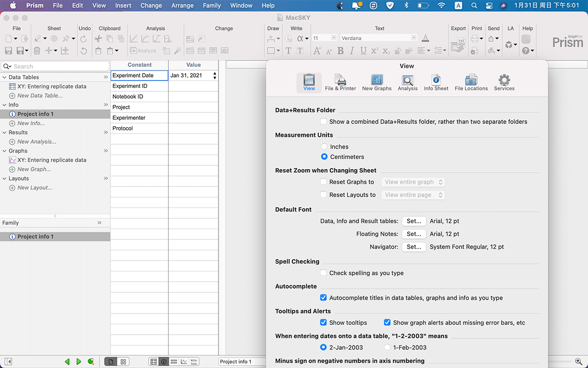Open the Change menu
The height and width of the screenshot is (368, 588).
[x=151, y=5]
